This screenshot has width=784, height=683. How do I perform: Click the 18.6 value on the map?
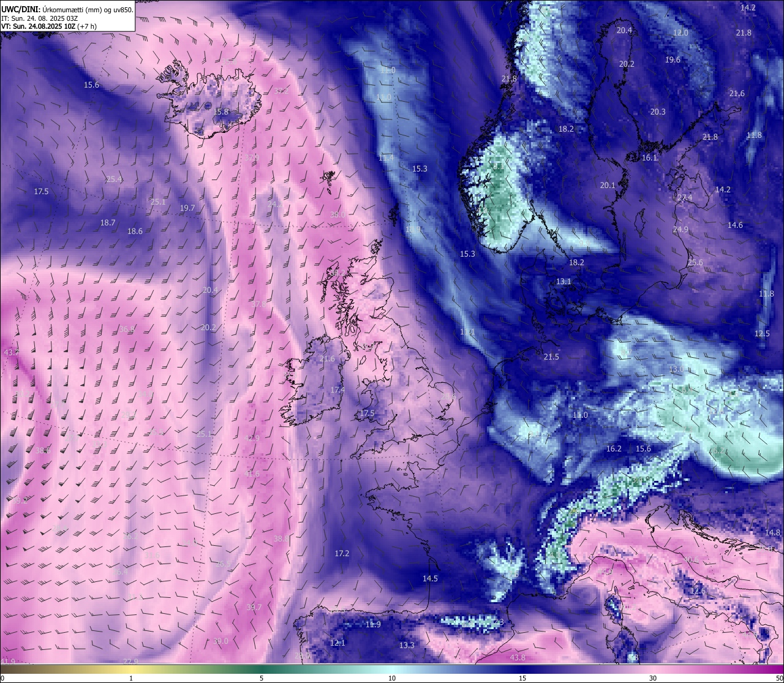coord(135,232)
